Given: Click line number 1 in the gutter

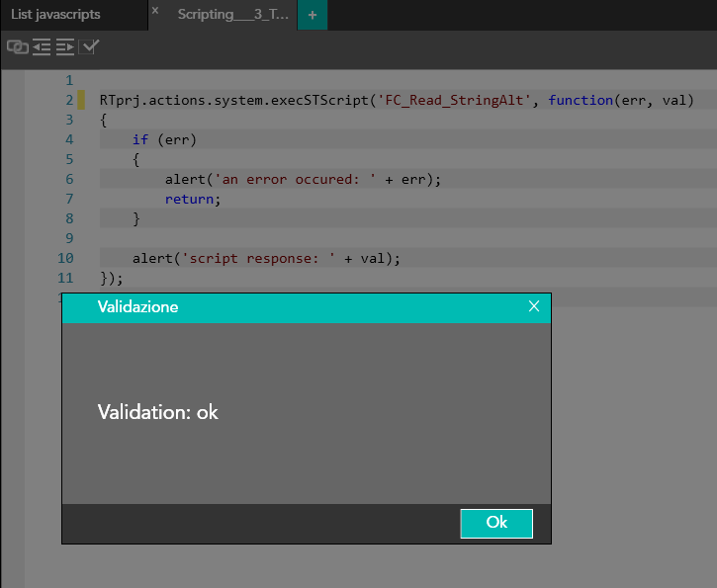Looking at the screenshot, I should point(68,80).
